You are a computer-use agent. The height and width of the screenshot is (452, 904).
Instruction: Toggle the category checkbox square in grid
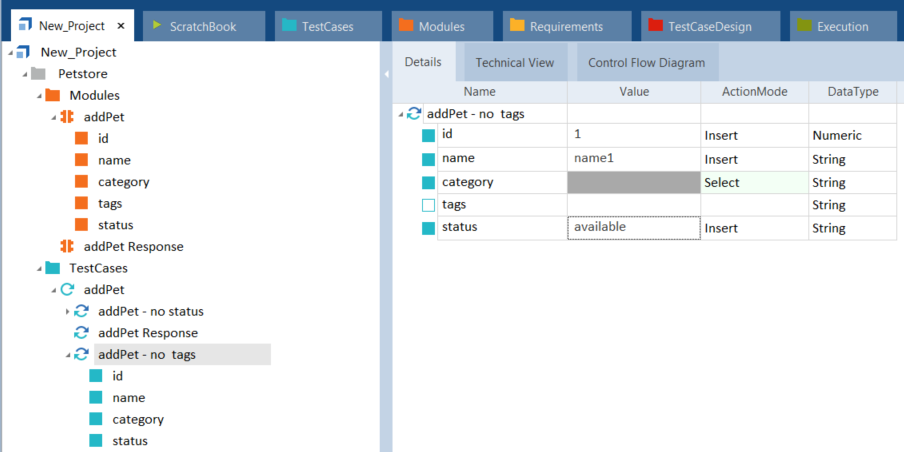[x=428, y=182]
